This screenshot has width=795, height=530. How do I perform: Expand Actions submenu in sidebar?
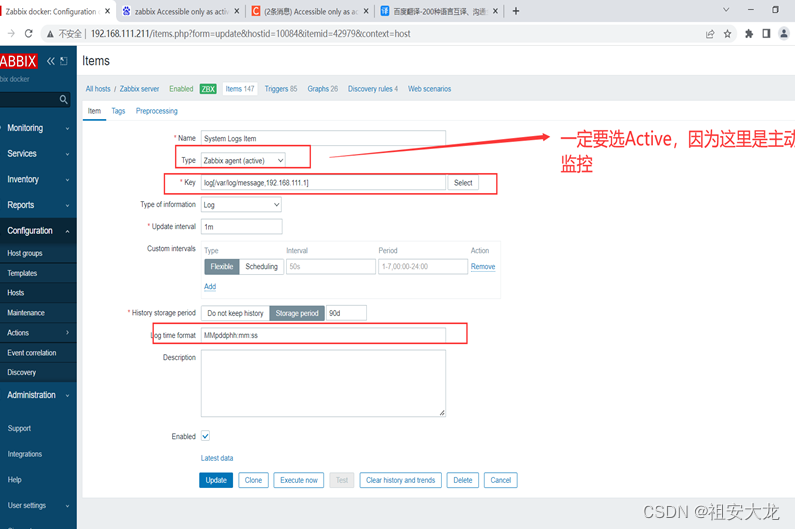tap(38, 333)
